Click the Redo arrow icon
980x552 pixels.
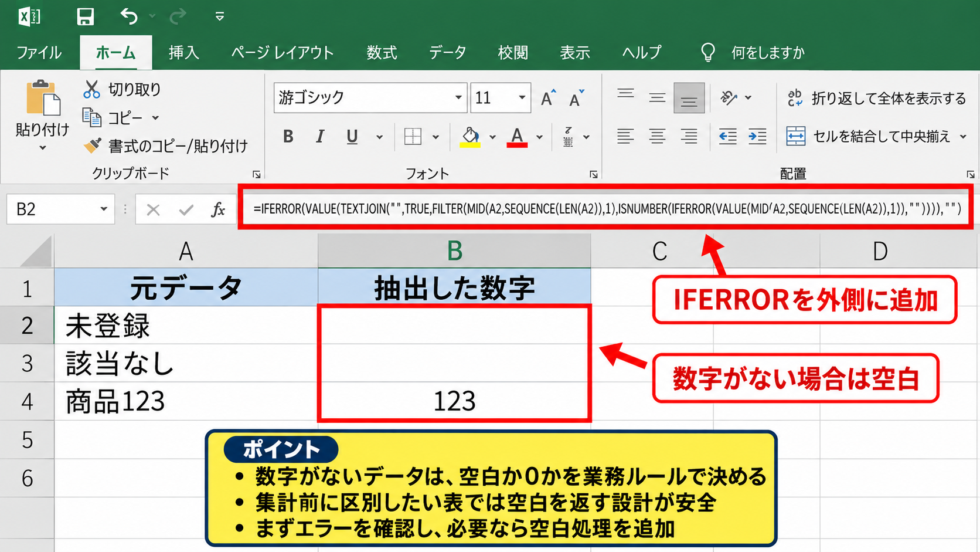pyautogui.click(x=178, y=16)
